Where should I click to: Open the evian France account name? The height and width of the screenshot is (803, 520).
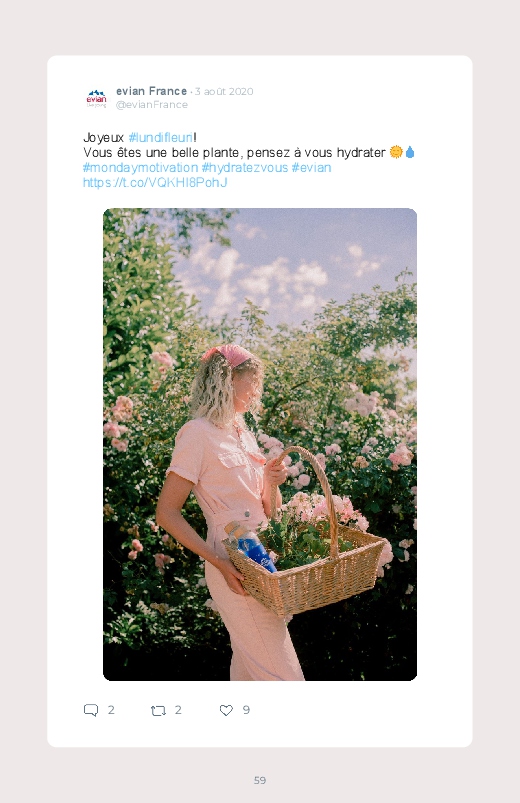pos(151,91)
